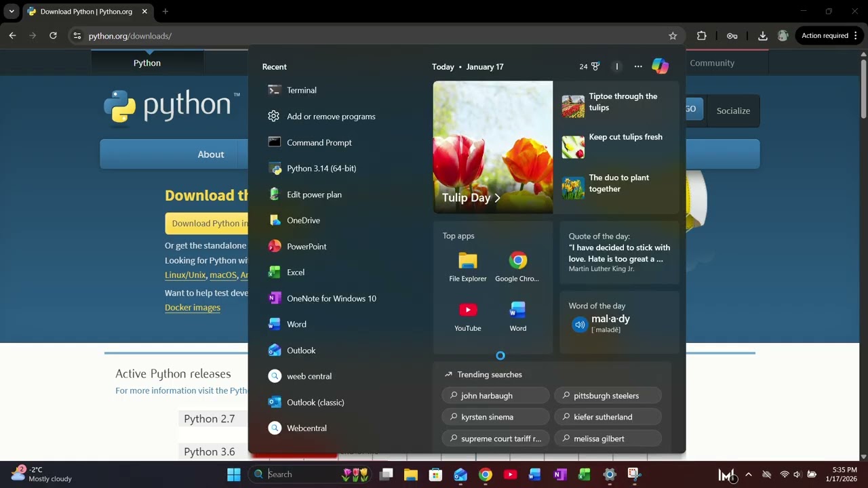Viewport: 868px width, 488px height.
Task: Search trending supreme court tariff
Action: [x=496, y=439]
